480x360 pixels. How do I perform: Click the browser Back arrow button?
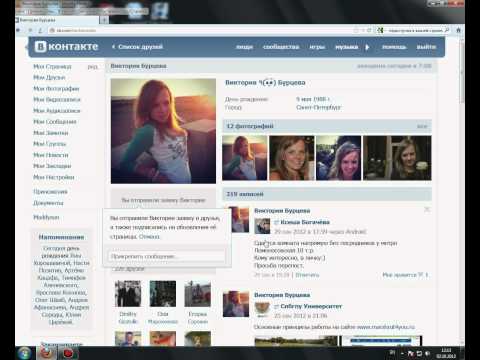click(x=19, y=30)
